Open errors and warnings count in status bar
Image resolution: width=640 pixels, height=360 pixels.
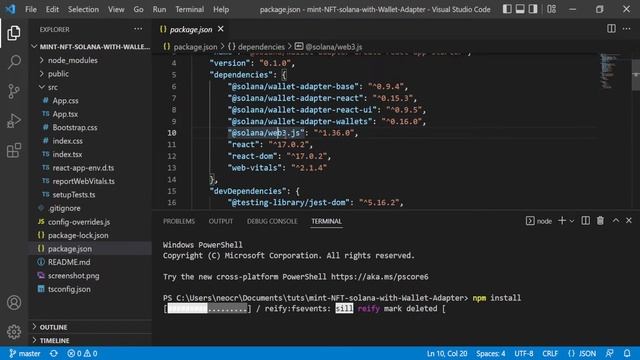82,353
